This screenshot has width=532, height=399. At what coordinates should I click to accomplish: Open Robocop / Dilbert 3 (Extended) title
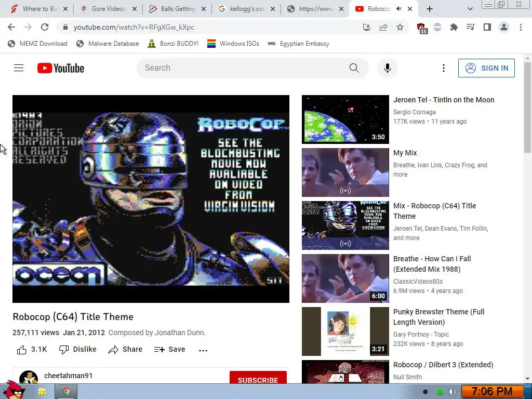pos(443,365)
